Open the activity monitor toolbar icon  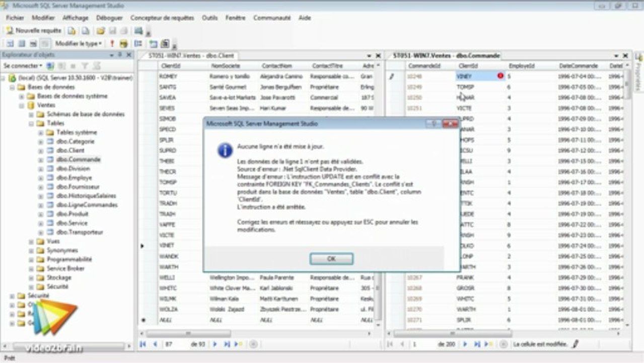[x=138, y=31]
